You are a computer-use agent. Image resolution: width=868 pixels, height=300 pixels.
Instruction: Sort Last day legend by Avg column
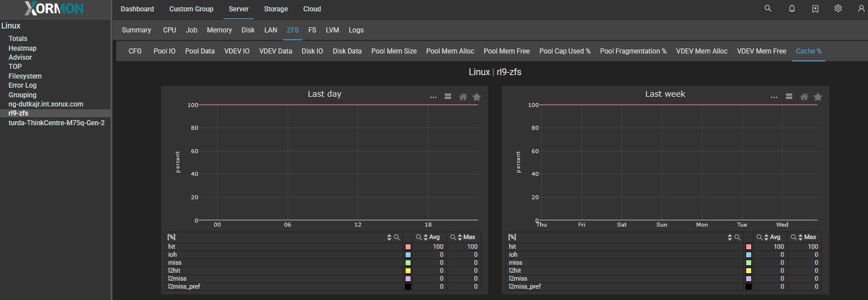pos(427,237)
